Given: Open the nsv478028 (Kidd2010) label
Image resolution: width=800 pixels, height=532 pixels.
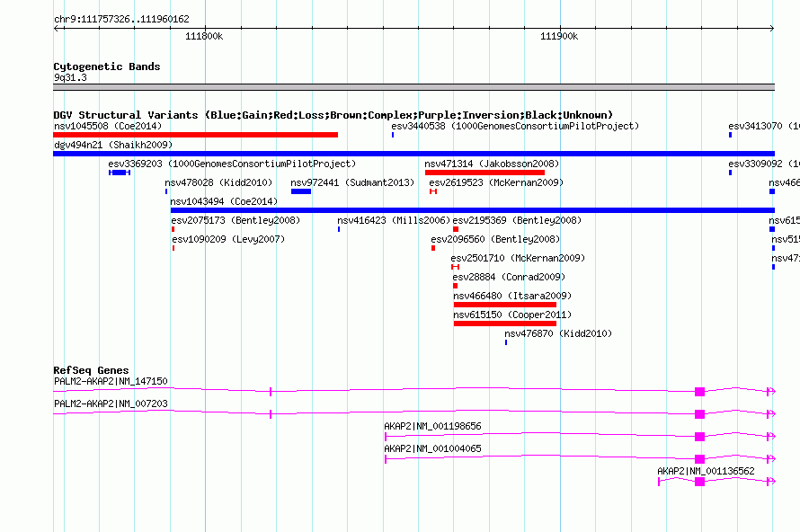Looking at the screenshot, I should [218, 182].
